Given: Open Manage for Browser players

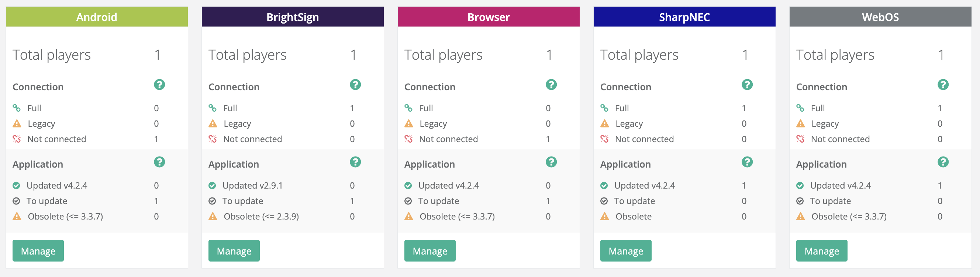Looking at the screenshot, I should [x=429, y=251].
